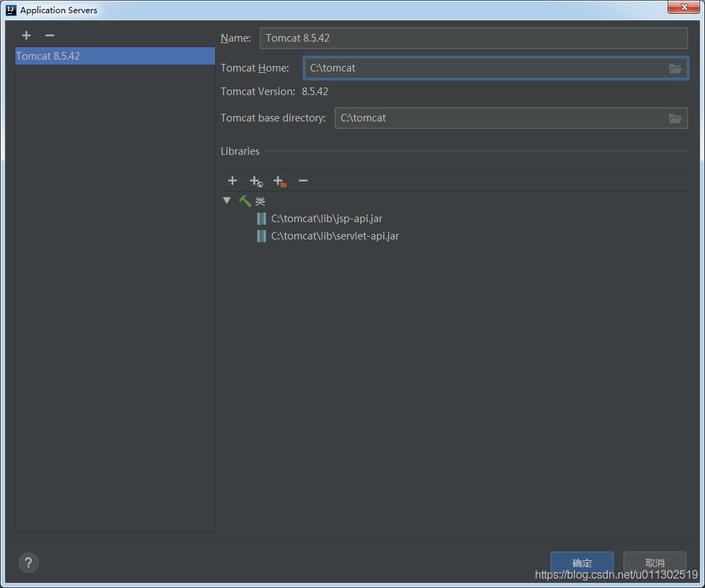The width and height of the screenshot is (705, 588).
Task: Select C:\tomcat\lib\jsp-api.jar entry
Action: click(327, 219)
